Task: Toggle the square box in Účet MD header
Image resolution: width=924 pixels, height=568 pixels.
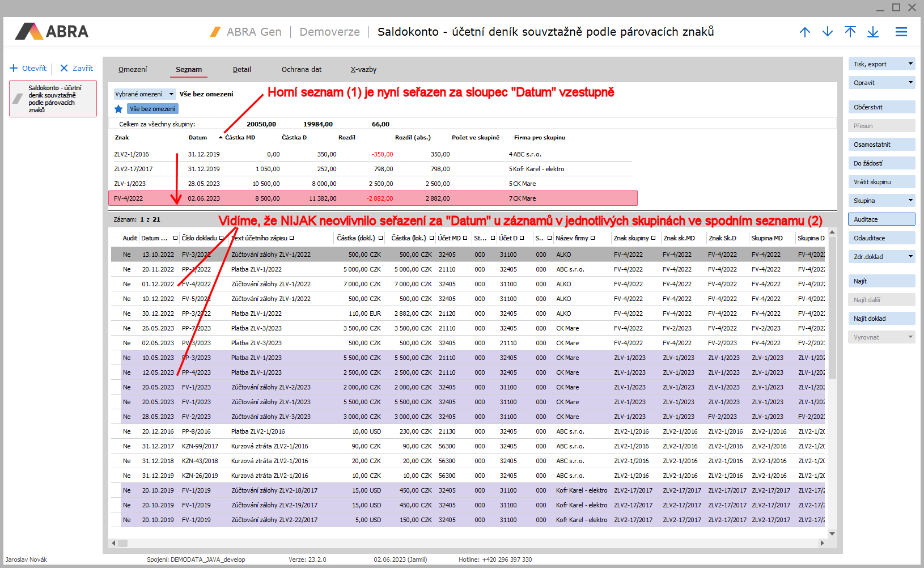Action: click(465, 238)
